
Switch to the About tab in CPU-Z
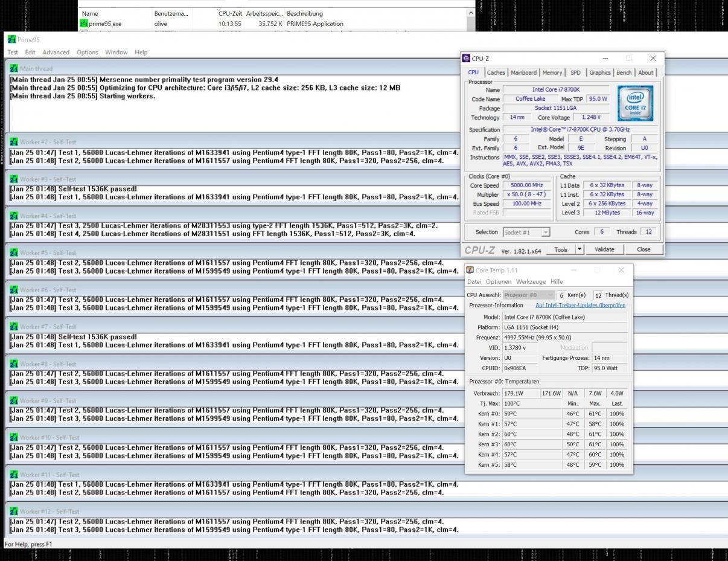tap(645, 72)
